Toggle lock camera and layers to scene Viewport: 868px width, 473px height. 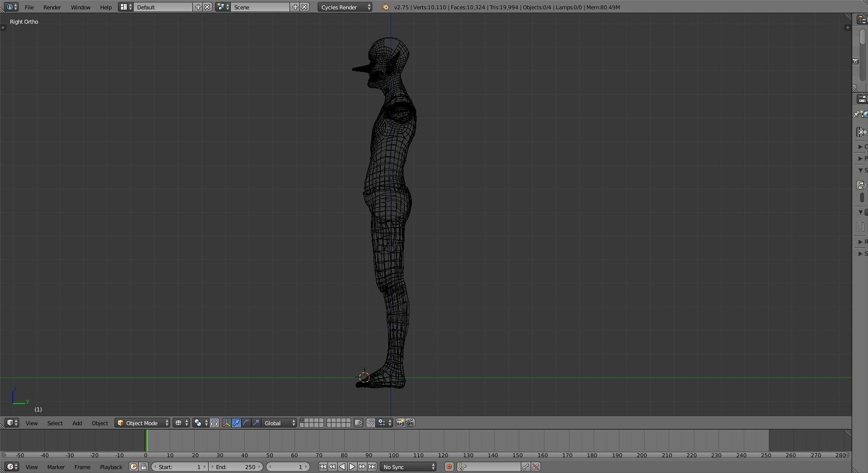coord(359,423)
